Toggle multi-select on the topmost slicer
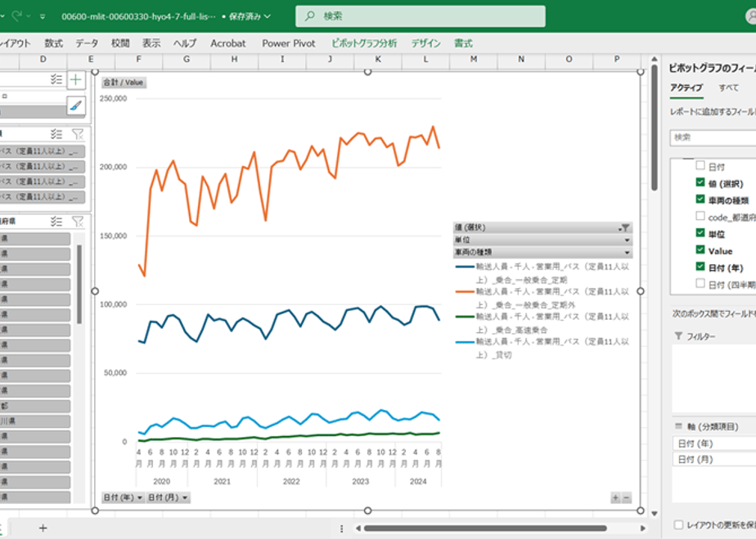 [56, 79]
